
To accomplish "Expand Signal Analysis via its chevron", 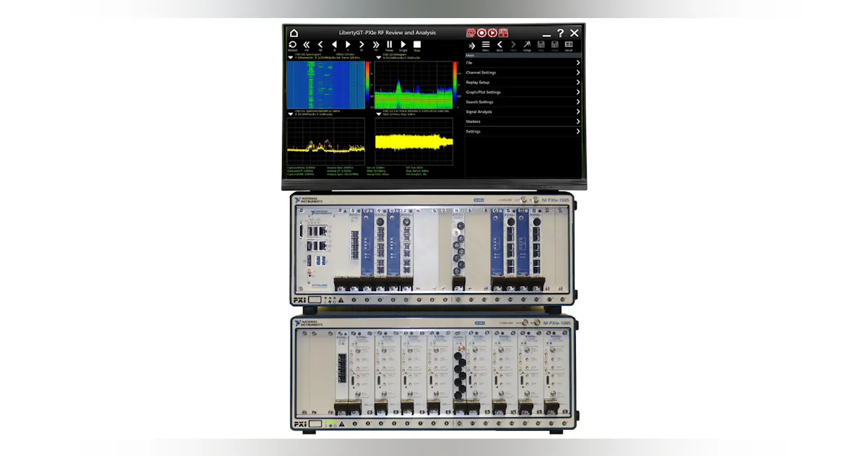I will 578,111.
